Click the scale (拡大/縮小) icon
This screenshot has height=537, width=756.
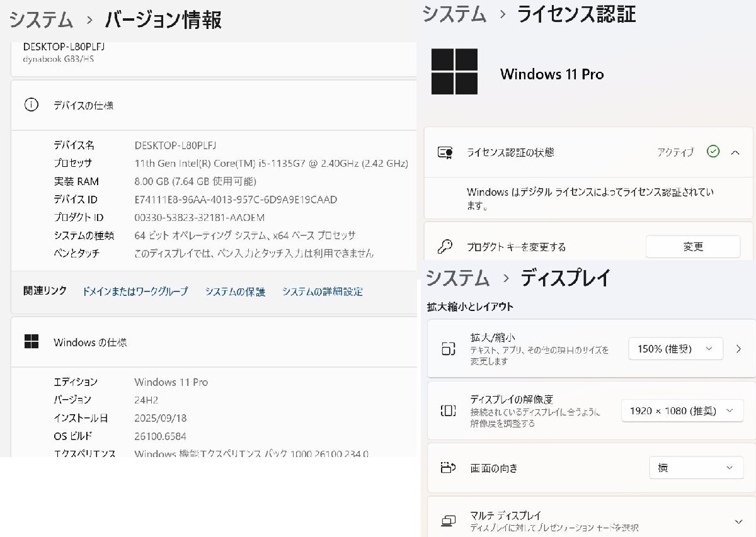(x=448, y=349)
